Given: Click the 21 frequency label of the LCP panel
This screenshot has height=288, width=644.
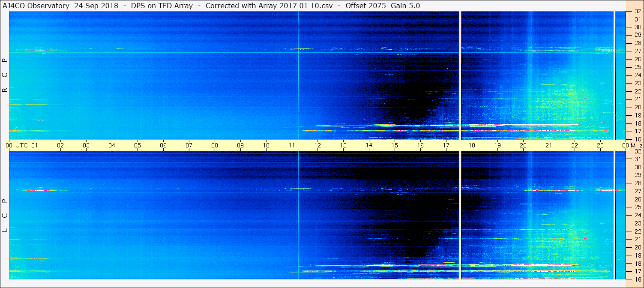Looking at the screenshot, I should click(638, 239).
